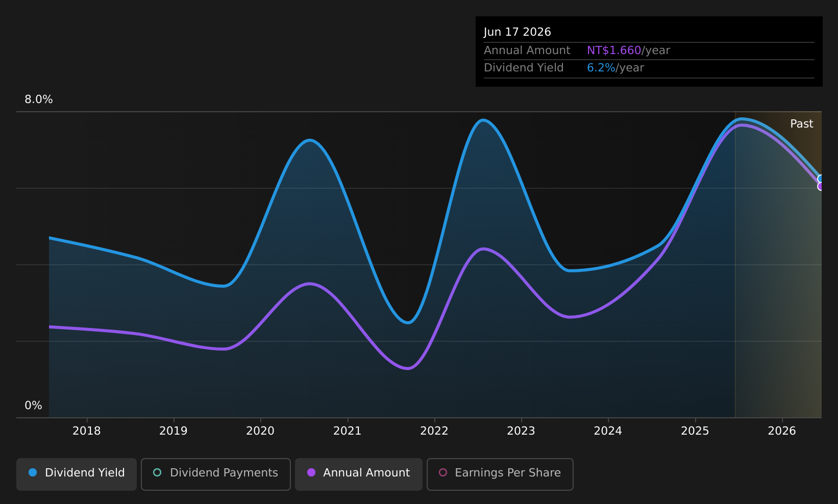Toggle the Dividend Yield series

(x=77, y=474)
